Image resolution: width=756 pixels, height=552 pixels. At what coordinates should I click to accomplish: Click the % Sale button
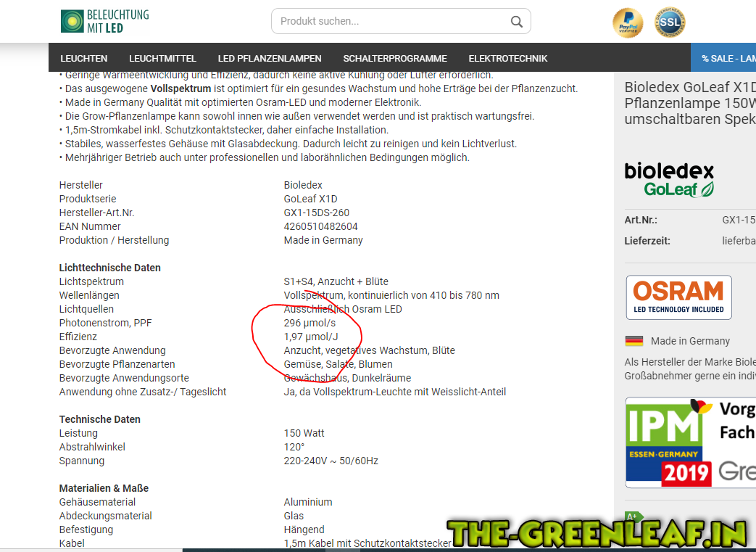(728, 58)
